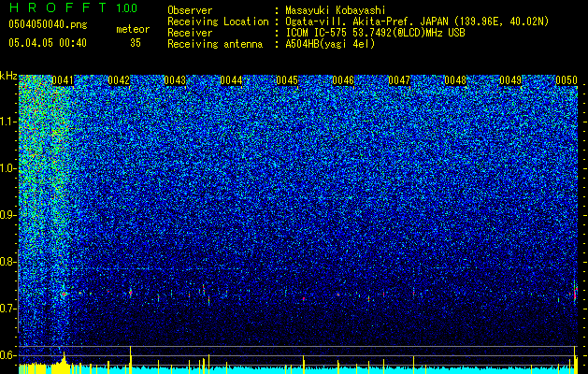The image size is (588, 374).
Task: Click the 0.9 kHz frequency axis label
Action: point(8,215)
